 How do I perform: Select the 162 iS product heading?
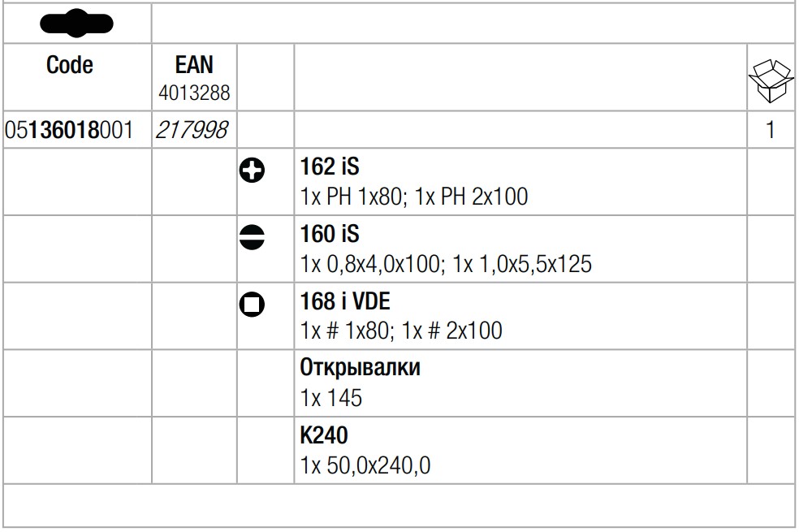tap(330, 167)
